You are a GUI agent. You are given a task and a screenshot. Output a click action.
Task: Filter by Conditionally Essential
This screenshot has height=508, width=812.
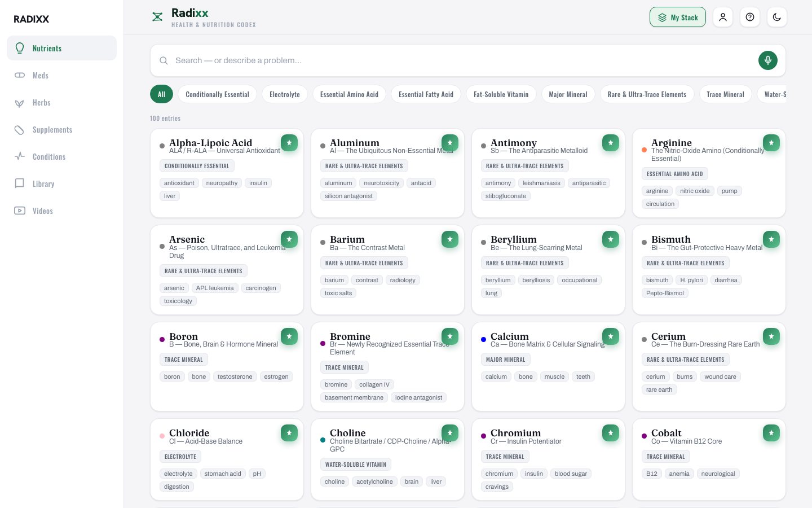coord(217,94)
